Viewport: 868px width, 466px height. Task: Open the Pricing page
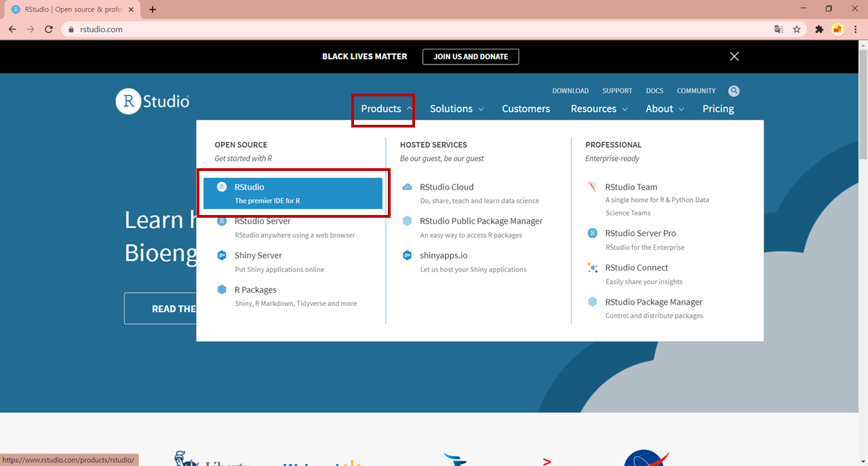click(718, 109)
